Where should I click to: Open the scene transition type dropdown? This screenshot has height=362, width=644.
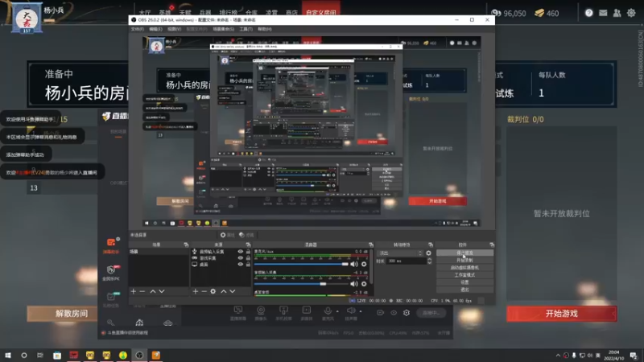click(x=400, y=253)
